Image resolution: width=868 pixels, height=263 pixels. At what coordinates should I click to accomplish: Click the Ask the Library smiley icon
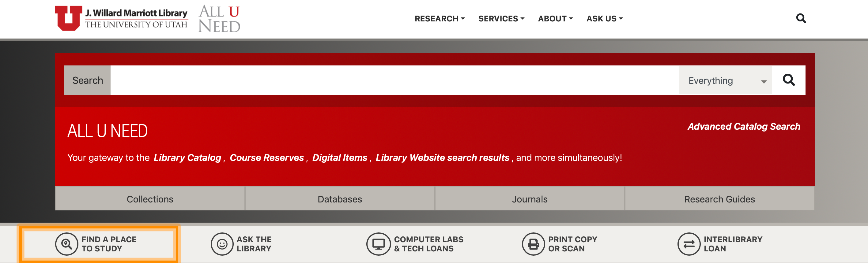(x=222, y=244)
